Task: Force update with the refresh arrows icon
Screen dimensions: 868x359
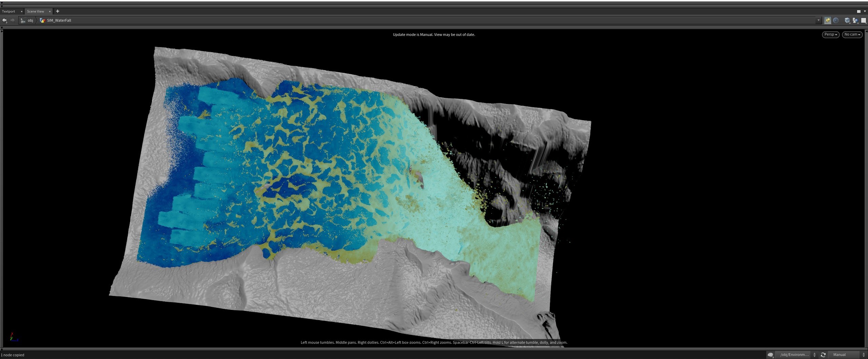Action: click(x=823, y=355)
